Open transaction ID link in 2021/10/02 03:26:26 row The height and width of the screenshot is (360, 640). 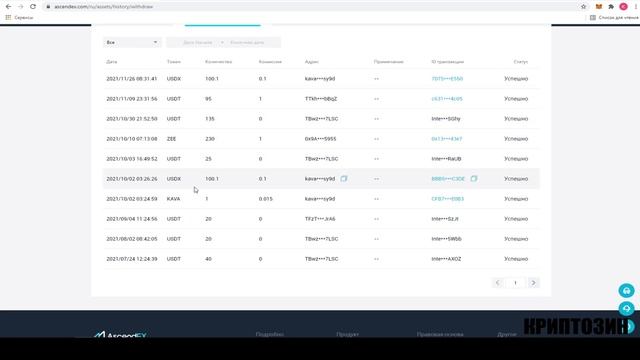point(448,179)
